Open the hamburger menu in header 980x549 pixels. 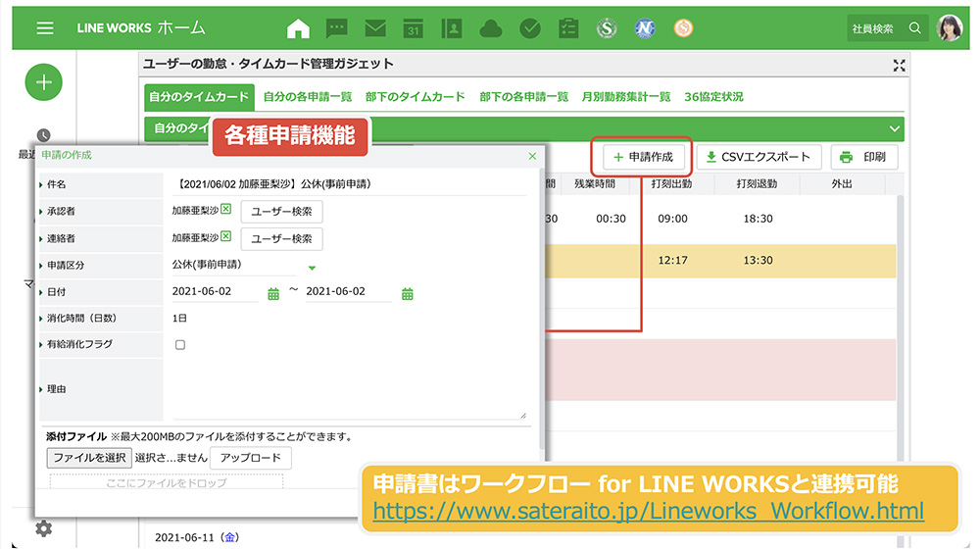tap(44, 28)
